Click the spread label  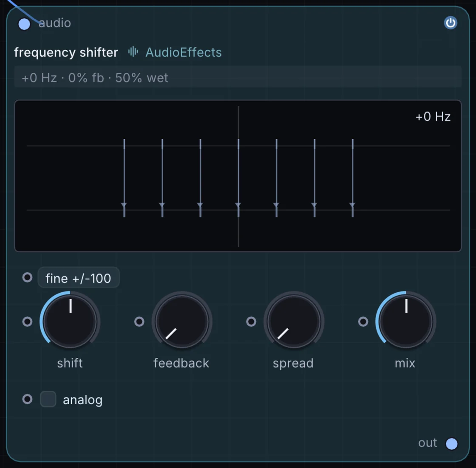click(293, 364)
